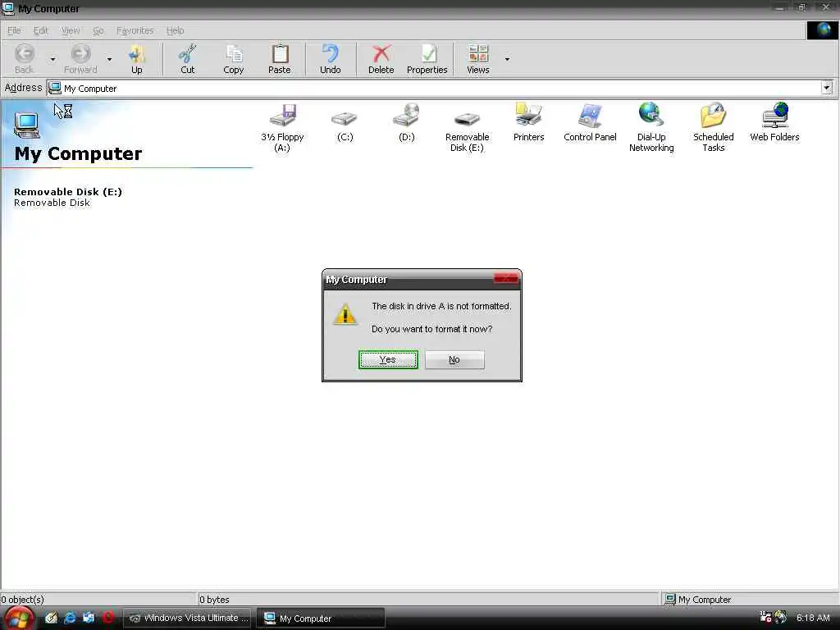Click the '0 object(s)' status bar text

point(22,600)
